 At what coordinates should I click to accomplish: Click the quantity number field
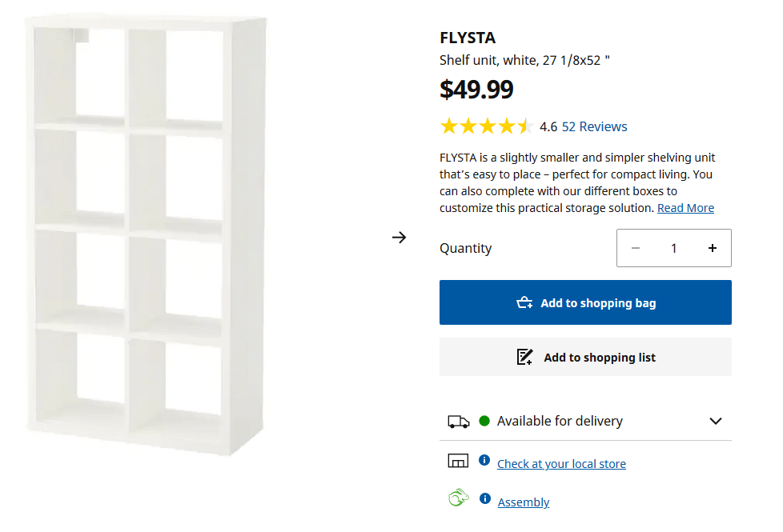tap(673, 248)
